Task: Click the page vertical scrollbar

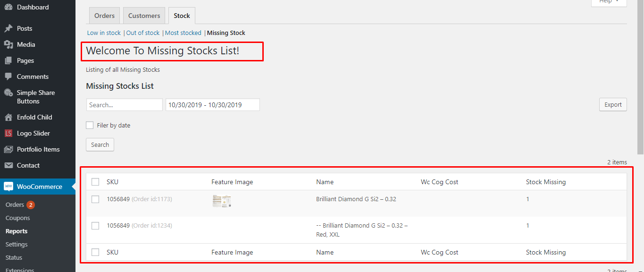Action: click(x=640, y=78)
